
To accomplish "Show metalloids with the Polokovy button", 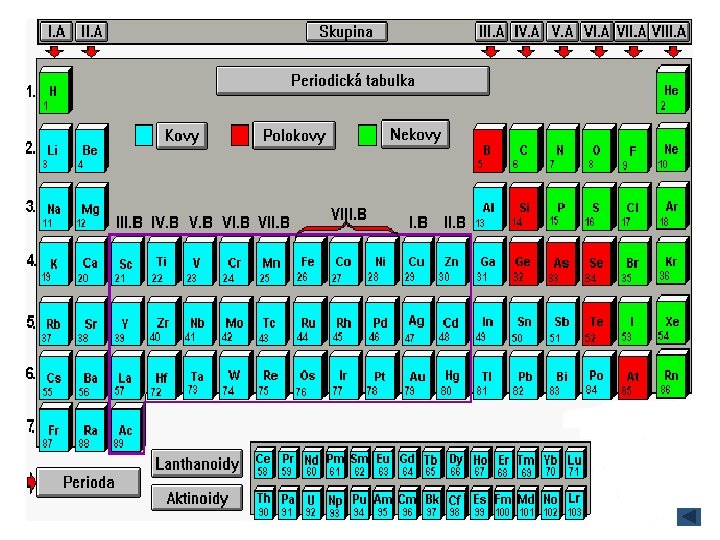I will point(294,135).
